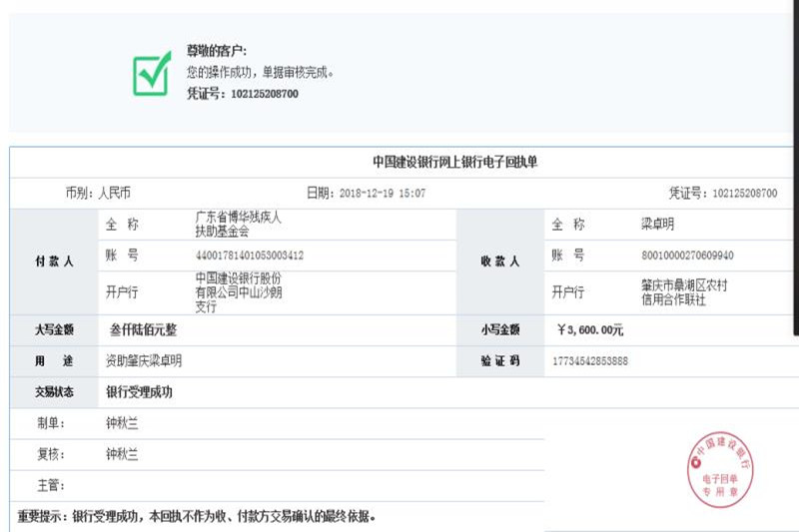Click the verification code 17734542853888
Viewport: 799px width, 532px height.
click(589, 360)
